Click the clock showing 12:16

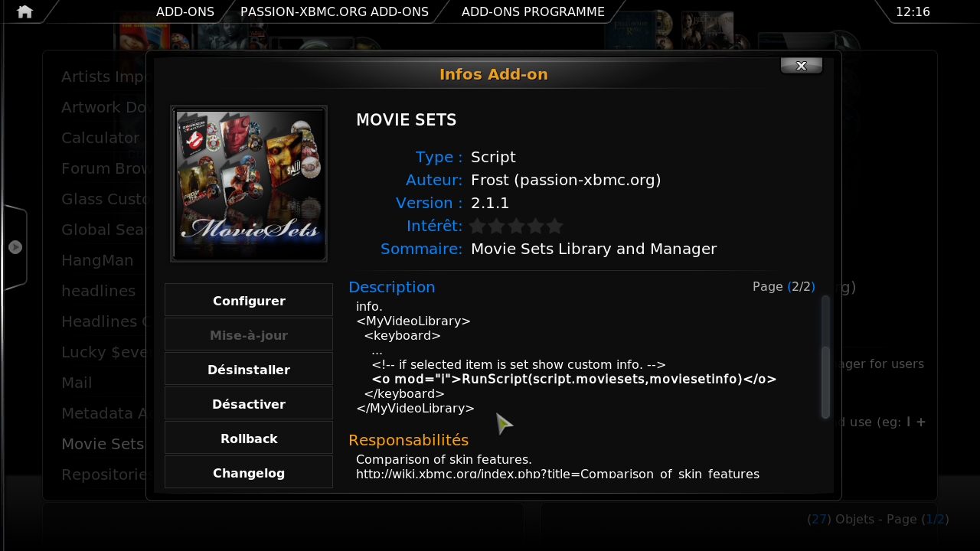point(913,11)
